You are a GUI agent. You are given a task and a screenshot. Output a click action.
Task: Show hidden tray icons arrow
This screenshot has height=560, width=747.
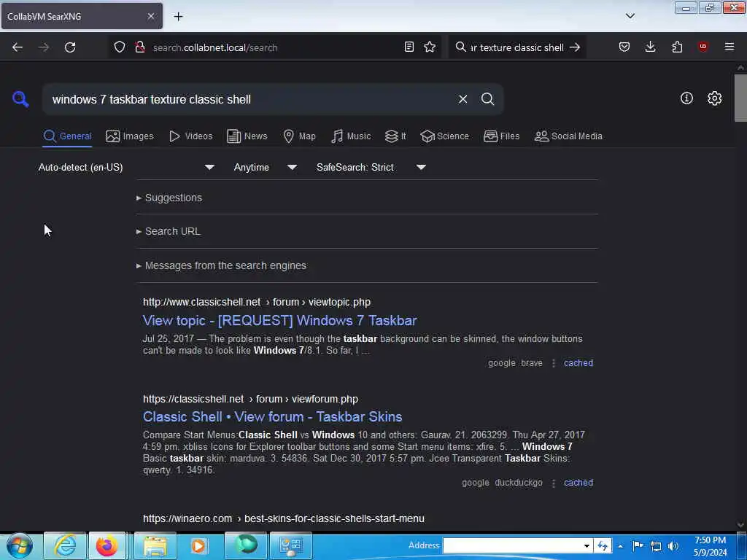(620, 546)
